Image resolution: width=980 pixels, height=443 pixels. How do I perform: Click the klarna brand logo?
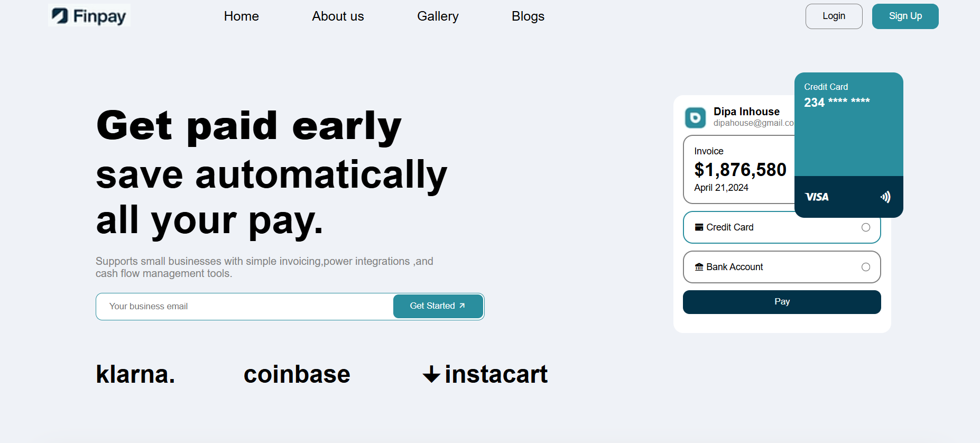135,374
